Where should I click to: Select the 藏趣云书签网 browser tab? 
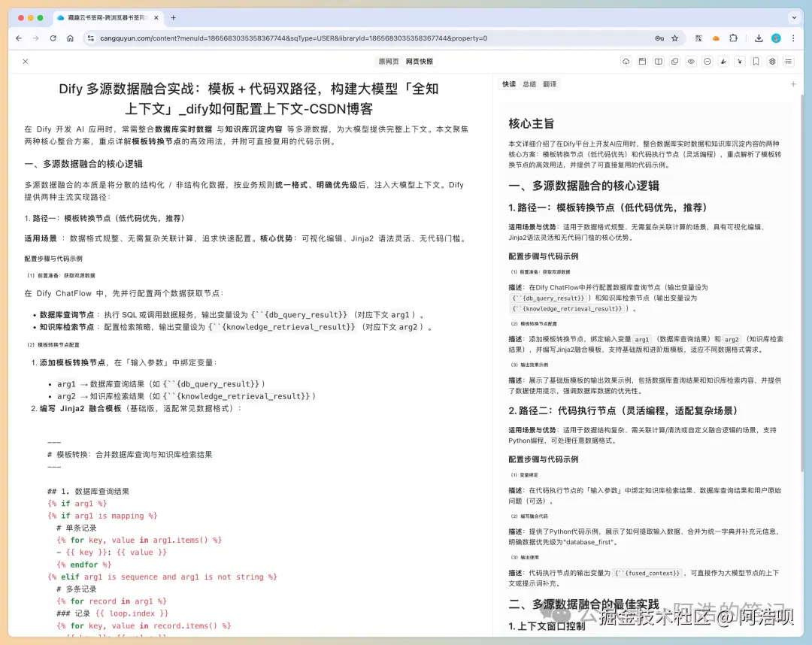(x=106, y=17)
